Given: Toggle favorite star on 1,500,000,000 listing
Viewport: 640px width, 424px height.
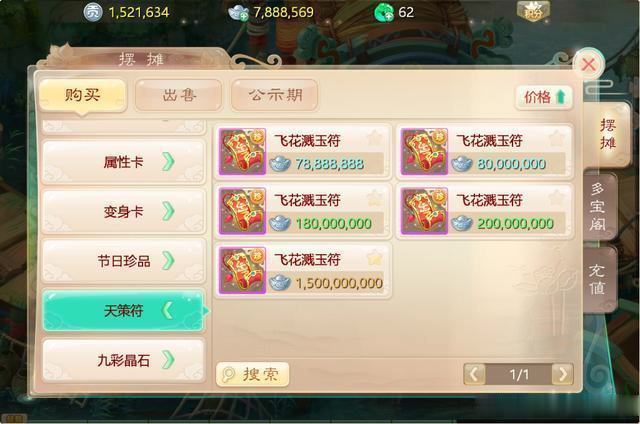Looking at the screenshot, I should click(374, 258).
